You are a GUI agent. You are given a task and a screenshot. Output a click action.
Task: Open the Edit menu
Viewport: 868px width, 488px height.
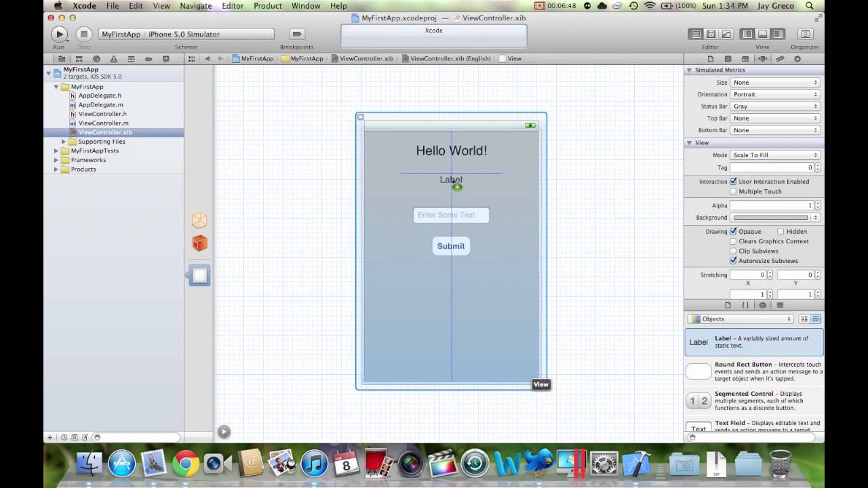136,6
